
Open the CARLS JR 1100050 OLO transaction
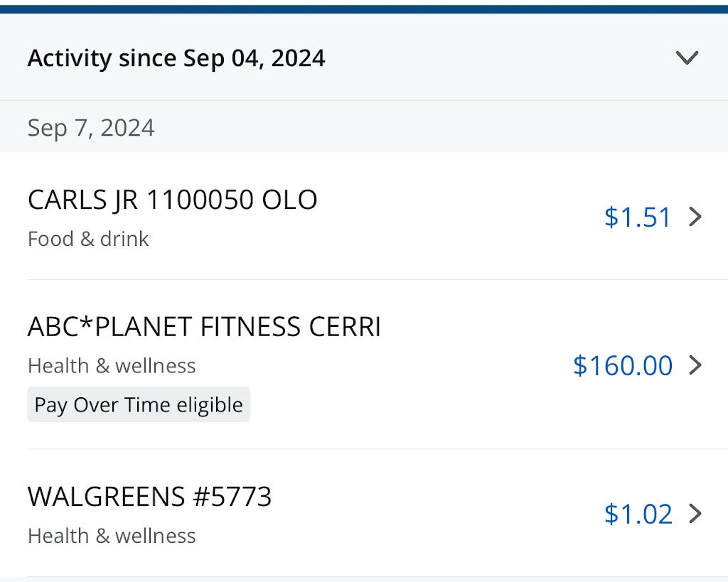click(x=172, y=200)
